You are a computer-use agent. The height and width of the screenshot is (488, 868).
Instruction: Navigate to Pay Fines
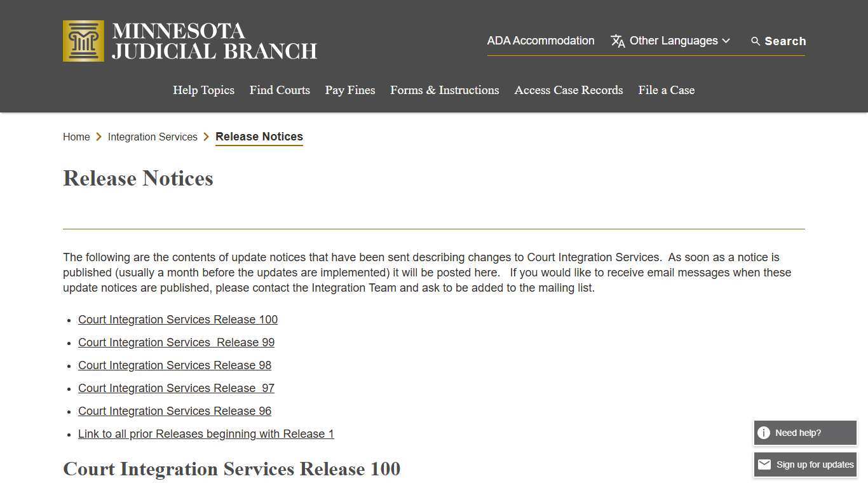tap(350, 90)
